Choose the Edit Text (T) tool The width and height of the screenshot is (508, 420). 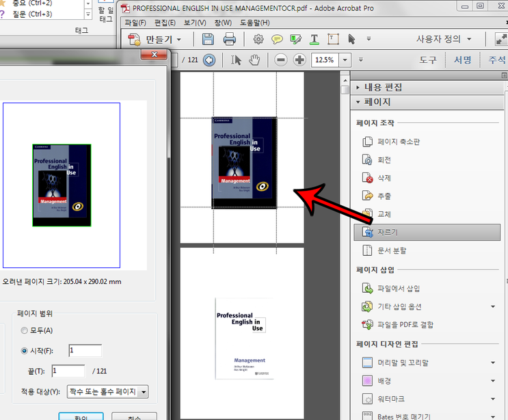tap(314, 39)
